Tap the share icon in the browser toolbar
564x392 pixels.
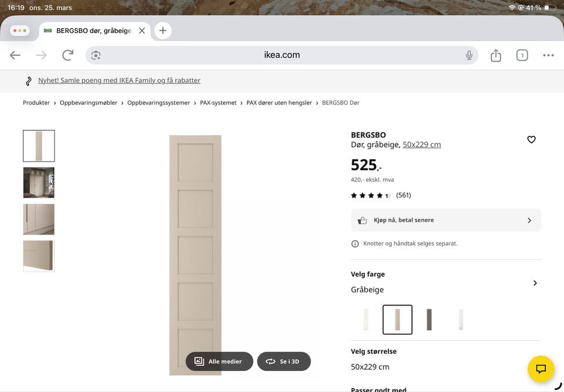tap(495, 55)
